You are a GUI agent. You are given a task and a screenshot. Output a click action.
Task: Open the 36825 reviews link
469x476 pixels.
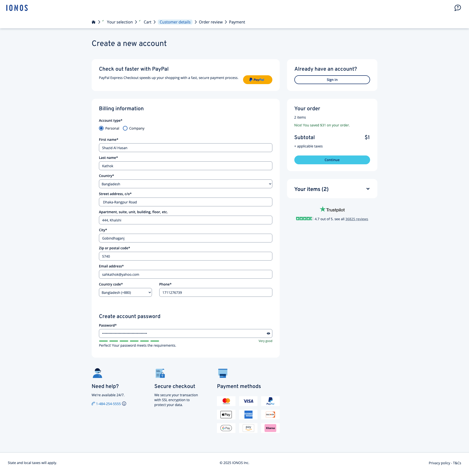pyautogui.click(x=356, y=219)
